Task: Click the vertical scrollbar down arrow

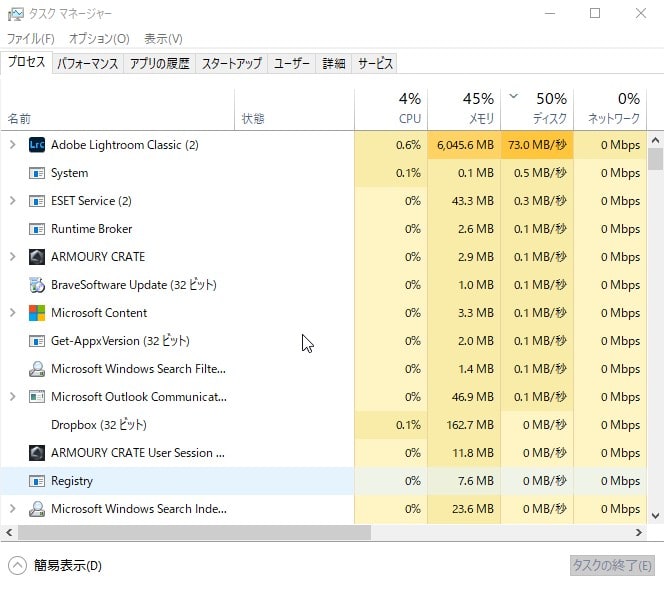Action: (x=655, y=516)
